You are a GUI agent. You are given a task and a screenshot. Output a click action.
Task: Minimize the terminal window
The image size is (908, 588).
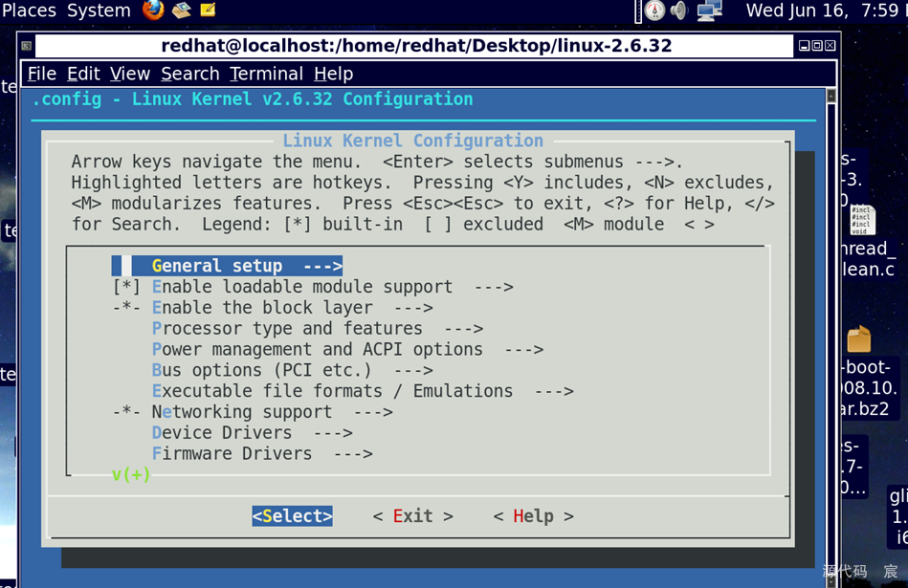(805, 46)
